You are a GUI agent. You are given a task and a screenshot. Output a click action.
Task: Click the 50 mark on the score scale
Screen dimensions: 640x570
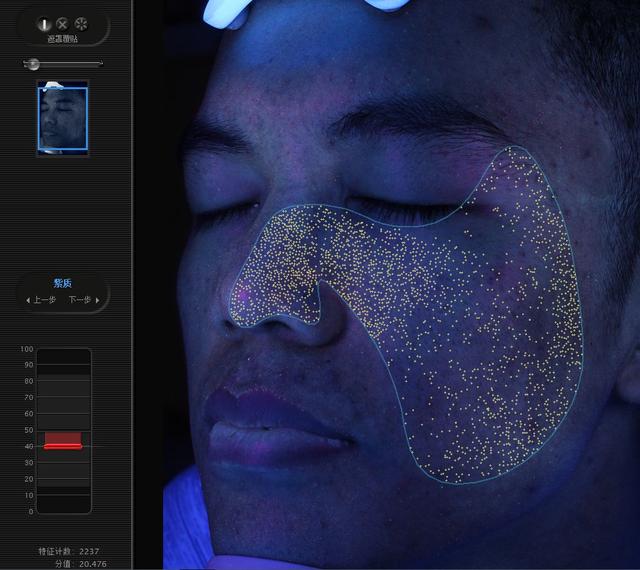tap(29, 430)
